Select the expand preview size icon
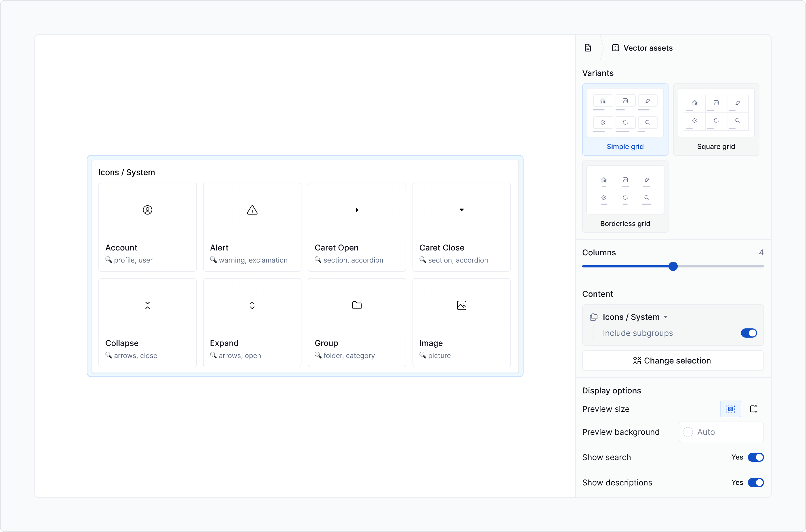806x532 pixels. (x=753, y=409)
